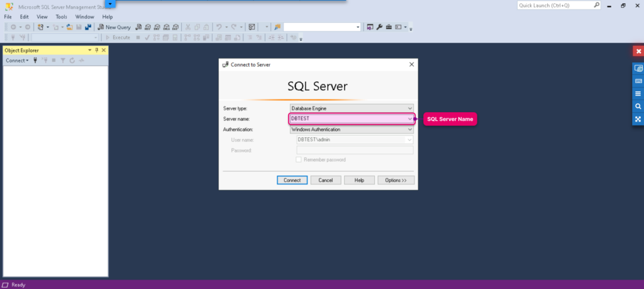Click the wrench Properties icon in toolbar
The width and height of the screenshot is (644, 289).
[379, 27]
